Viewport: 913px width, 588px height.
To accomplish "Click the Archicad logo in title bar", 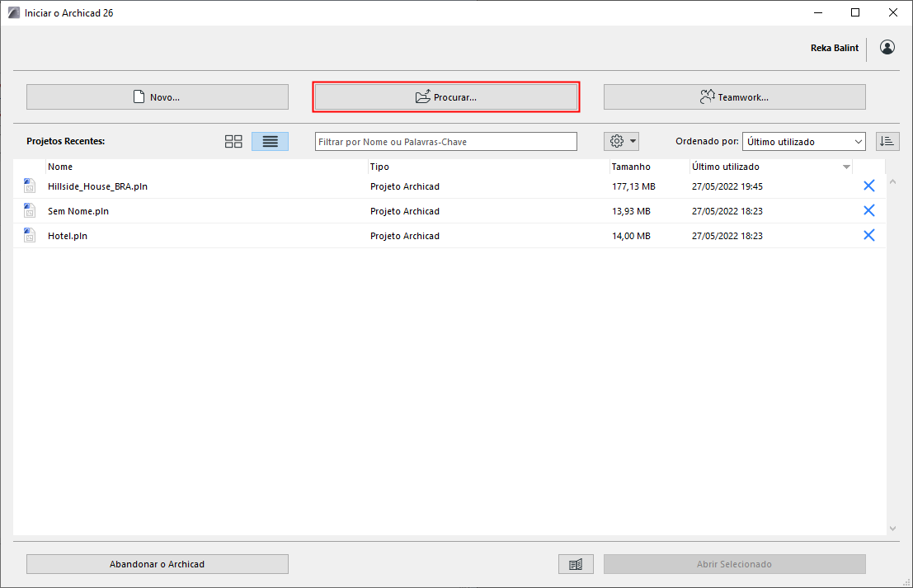I will 13,13.
